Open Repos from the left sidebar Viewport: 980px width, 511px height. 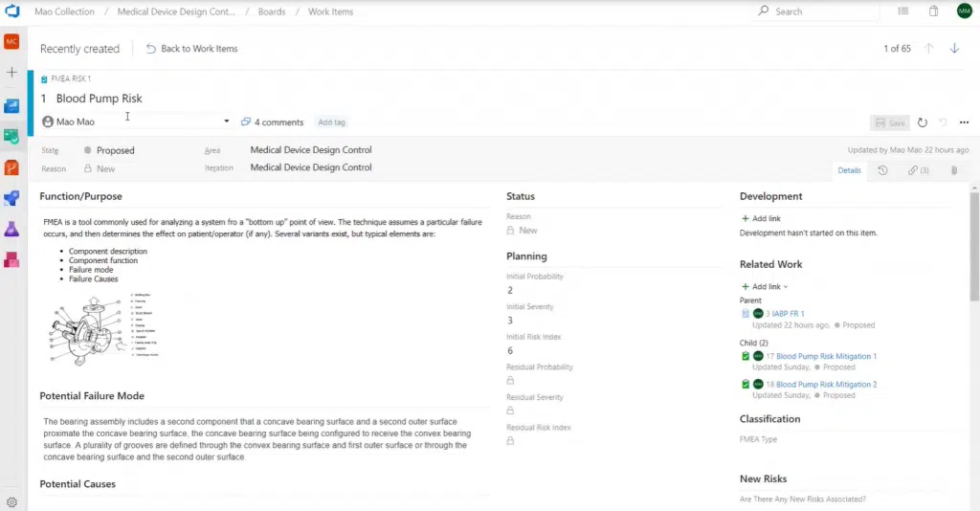(x=11, y=168)
